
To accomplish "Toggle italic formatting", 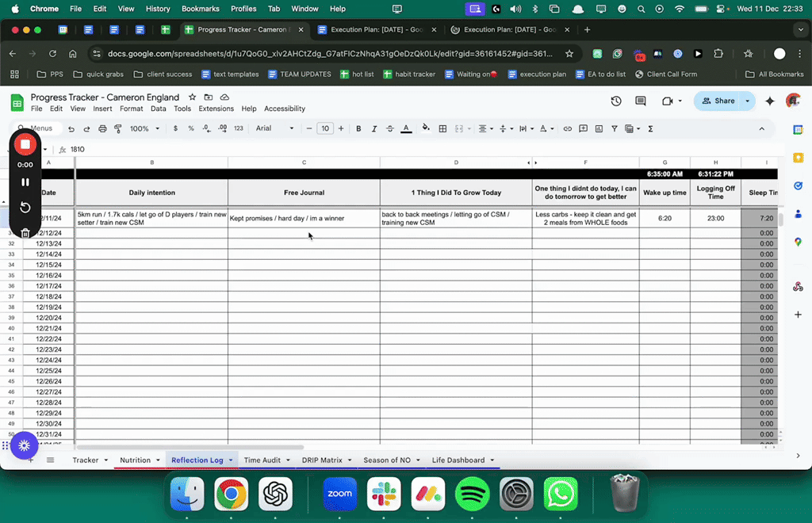I will tap(374, 129).
